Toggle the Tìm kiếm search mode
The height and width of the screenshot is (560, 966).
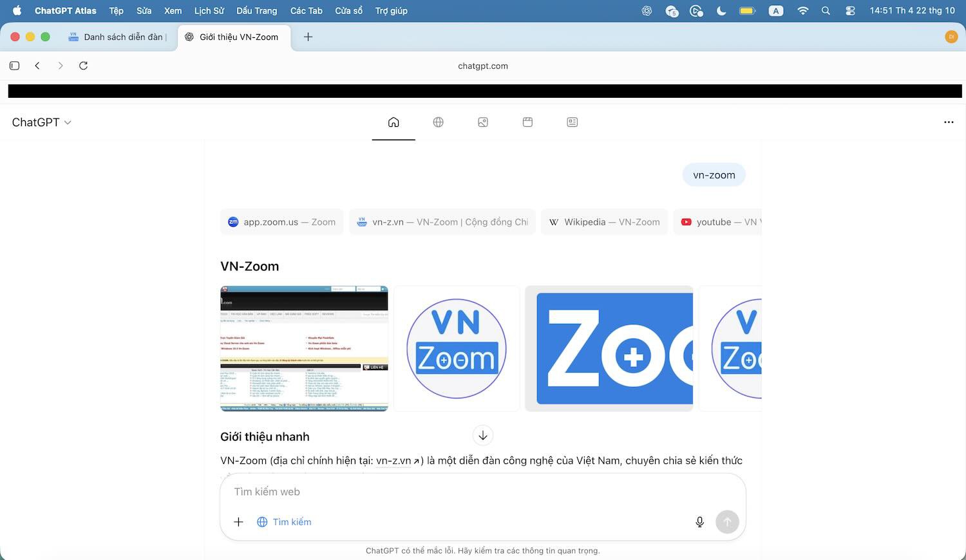click(284, 522)
